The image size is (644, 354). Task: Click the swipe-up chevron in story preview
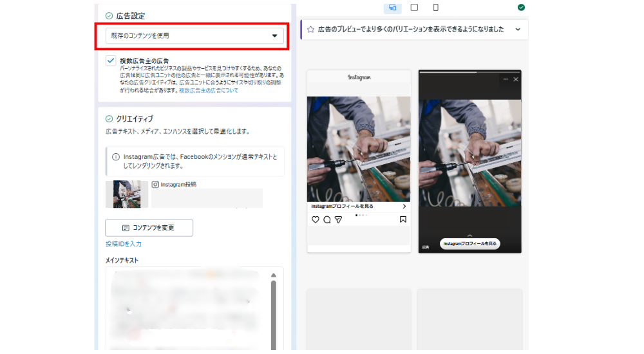470,236
